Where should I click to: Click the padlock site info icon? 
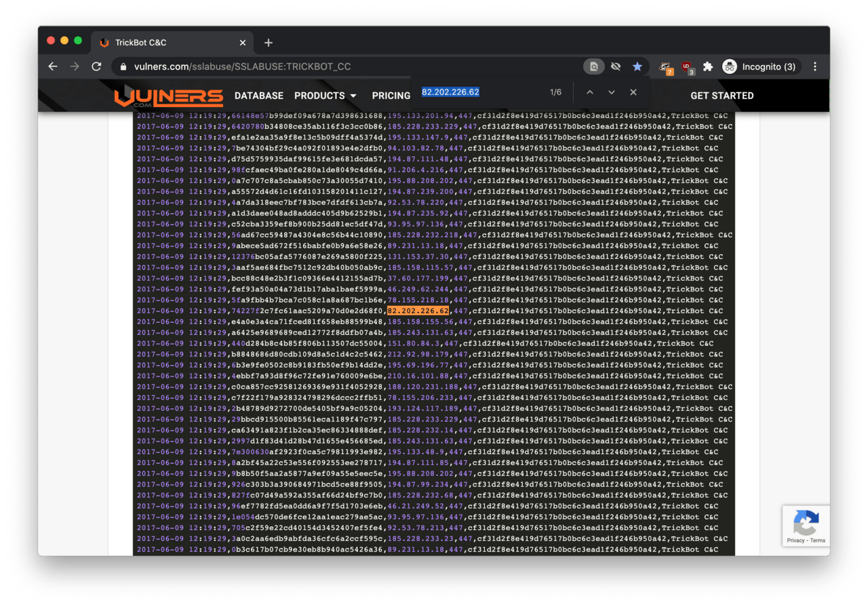click(x=123, y=66)
